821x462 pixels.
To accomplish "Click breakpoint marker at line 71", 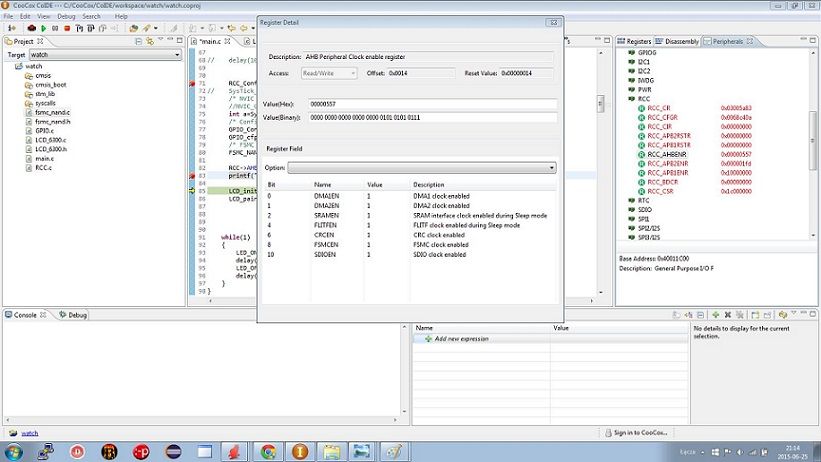I will click(192, 83).
